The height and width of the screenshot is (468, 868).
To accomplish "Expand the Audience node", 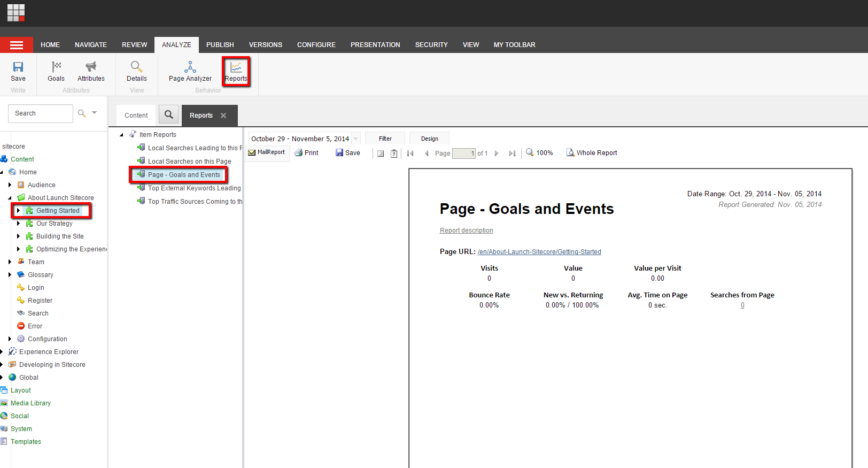I will tap(10, 185).
